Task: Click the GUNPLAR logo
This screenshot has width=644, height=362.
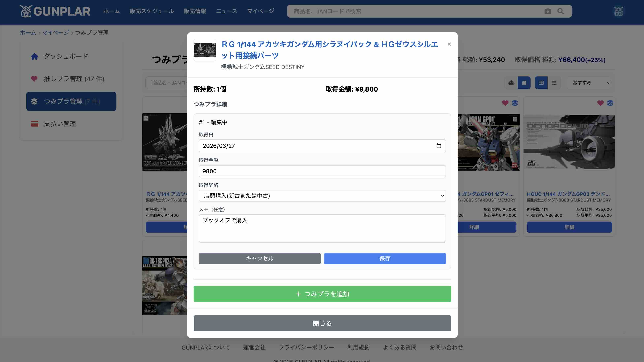Action: click(55, 11)
